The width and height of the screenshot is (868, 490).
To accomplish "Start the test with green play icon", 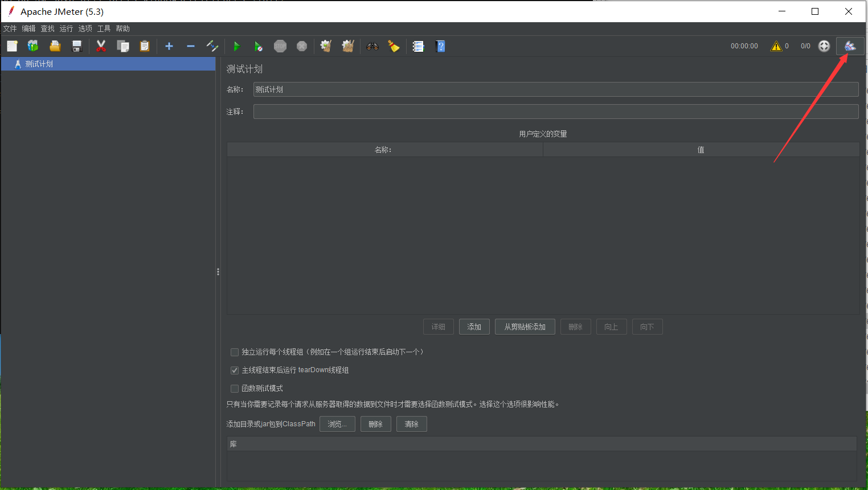I will click(237, 46).
